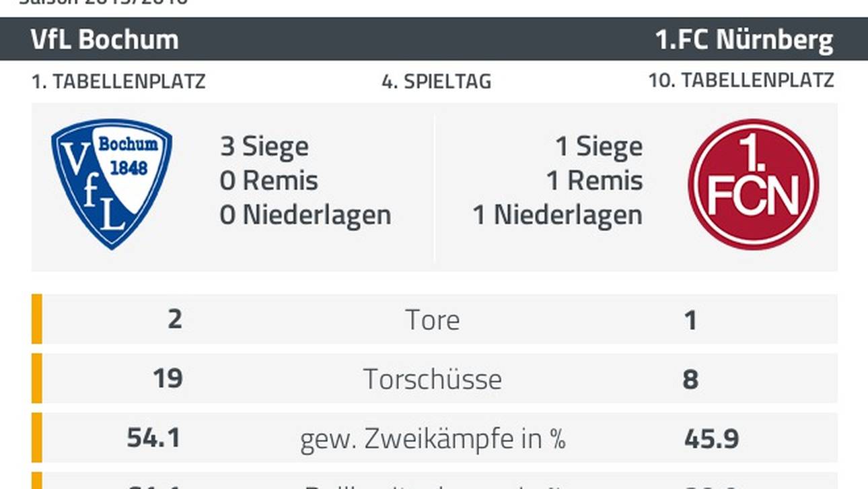Click the 4. Spieltag label
Viewport: 868px width, 489px height.
tap(436, 81)
